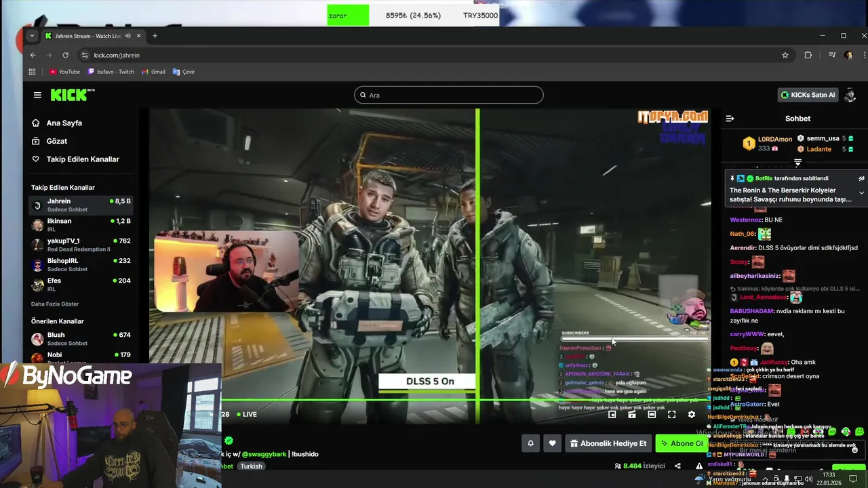868x488 pixels.
Task: Collapse the Sohbet chat panel
Action: 730,118
